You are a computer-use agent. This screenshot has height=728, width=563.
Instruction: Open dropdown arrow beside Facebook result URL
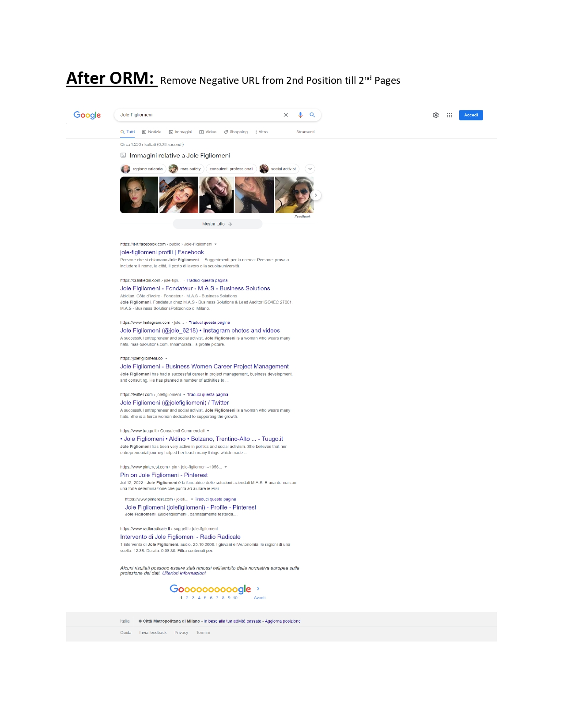tap(215, 244)
